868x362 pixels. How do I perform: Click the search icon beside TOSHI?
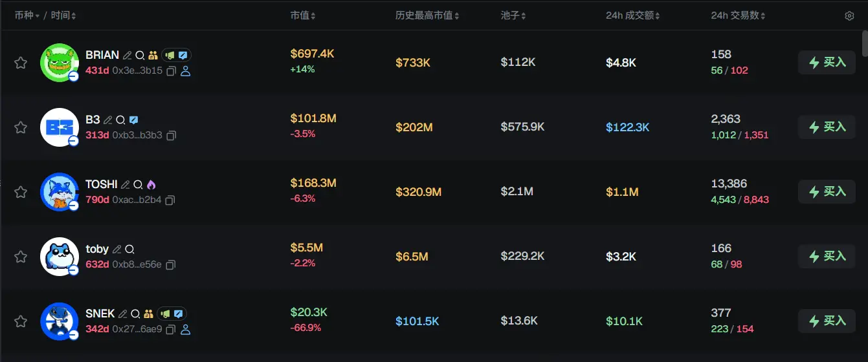click(138, 185)
